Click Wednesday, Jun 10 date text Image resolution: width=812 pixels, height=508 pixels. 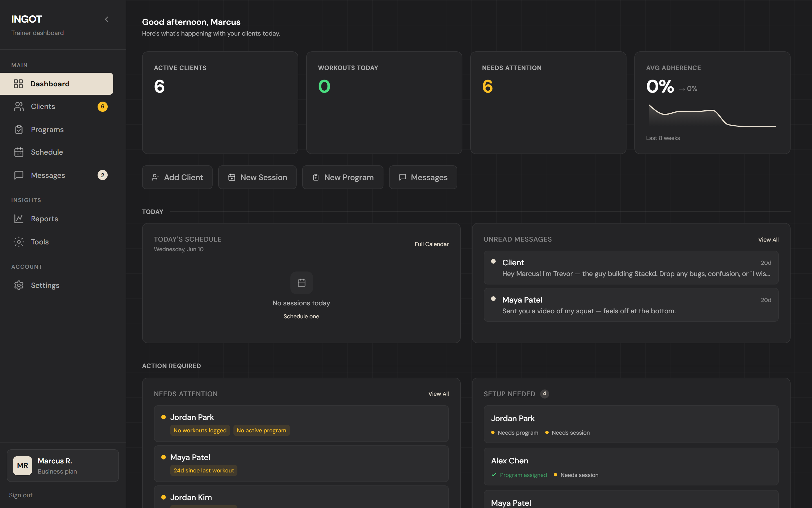click(178, 249)
